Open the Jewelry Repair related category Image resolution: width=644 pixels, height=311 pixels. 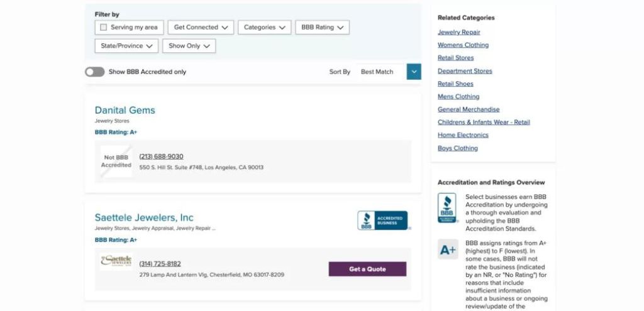click(458, 33)
